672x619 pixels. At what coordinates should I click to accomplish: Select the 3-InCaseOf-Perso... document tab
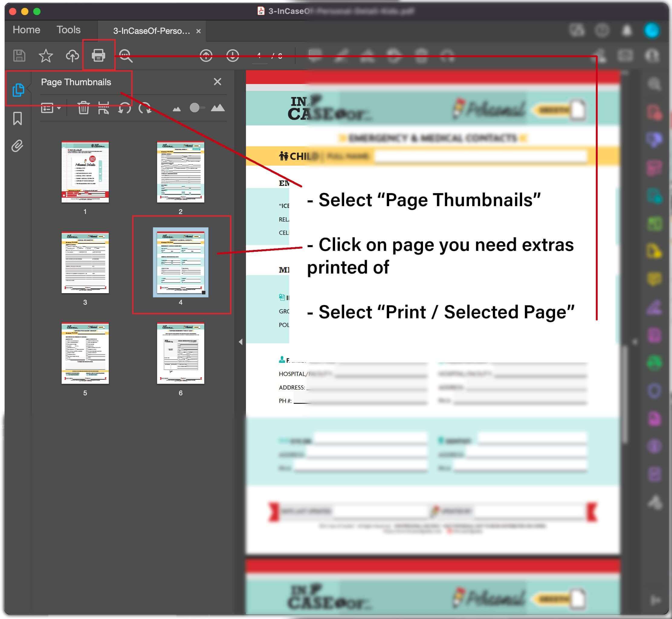pyautogui.click(x=151, y=31)
